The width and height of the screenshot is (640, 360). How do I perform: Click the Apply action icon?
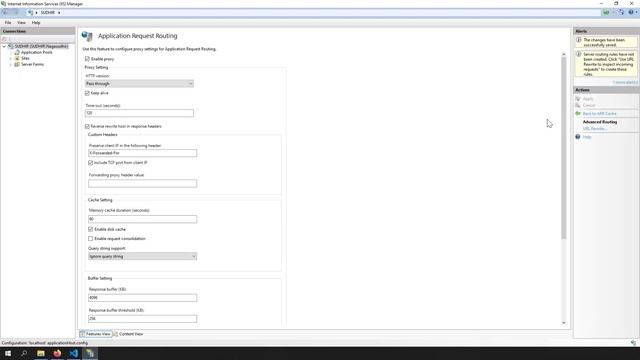click(x=578, y=99)
